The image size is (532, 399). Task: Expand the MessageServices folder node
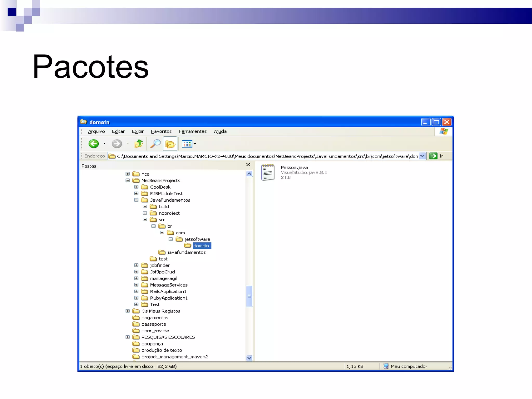pyautogui.click(x=136, y=285)
